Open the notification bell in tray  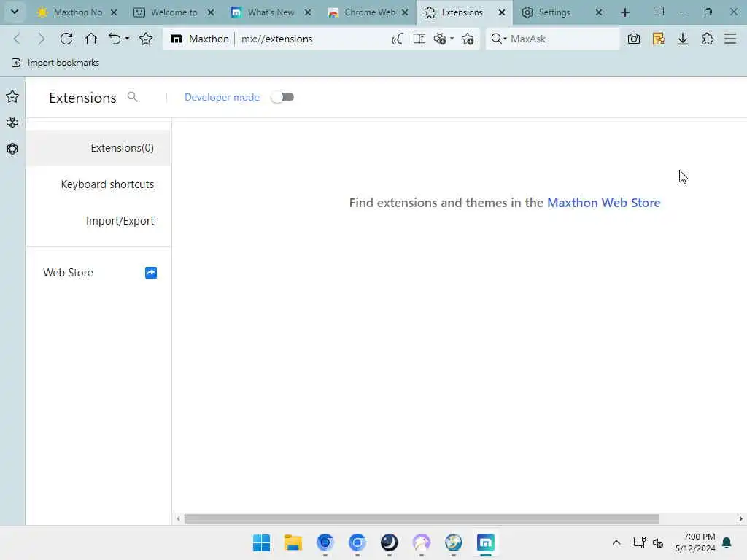click(x=727, y=542)
